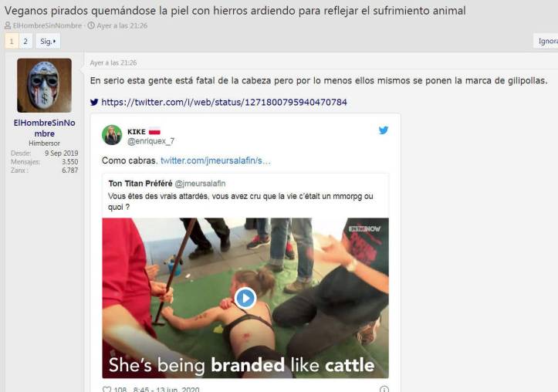Open the twitter.com status link
Image resolution: width=558 pixels, height=392 pixels.
224,103
